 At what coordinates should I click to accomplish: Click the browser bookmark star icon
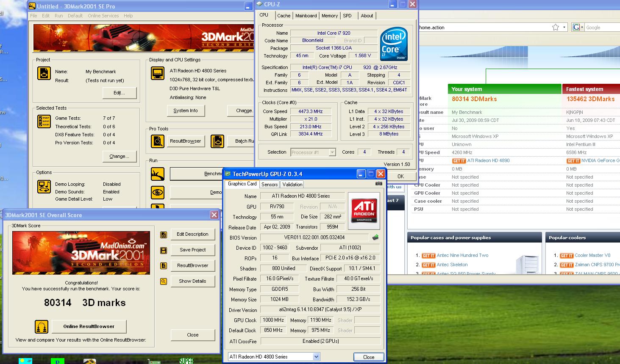tap(555, 27)
